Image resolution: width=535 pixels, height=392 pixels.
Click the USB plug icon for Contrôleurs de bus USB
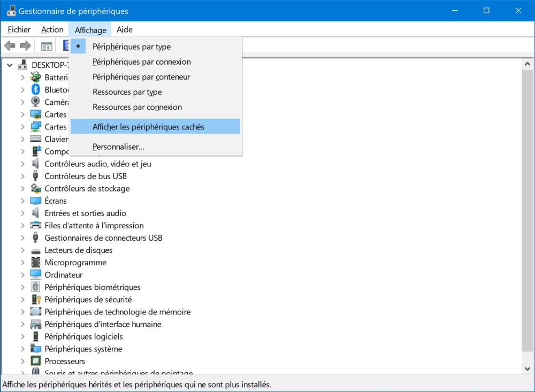pos(35,176)
